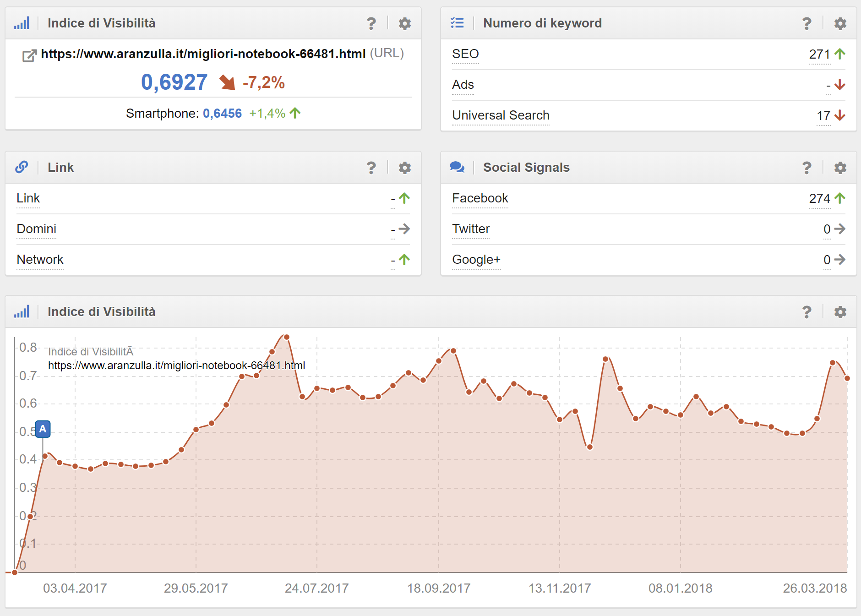Click the chain link icon in Link header
861x616 pixels.
pos(22,167)
